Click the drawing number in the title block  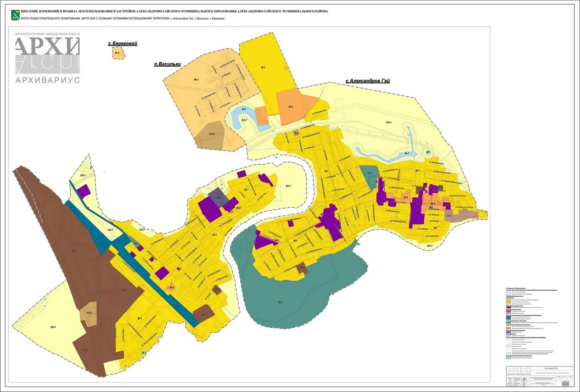pyautogui.click(x=551, y=368)
